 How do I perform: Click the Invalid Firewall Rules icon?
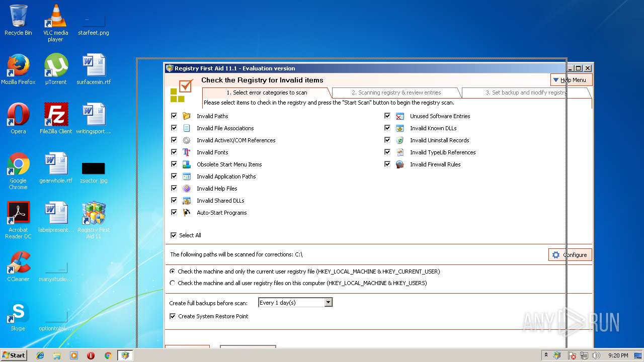(x=400, y=164)
